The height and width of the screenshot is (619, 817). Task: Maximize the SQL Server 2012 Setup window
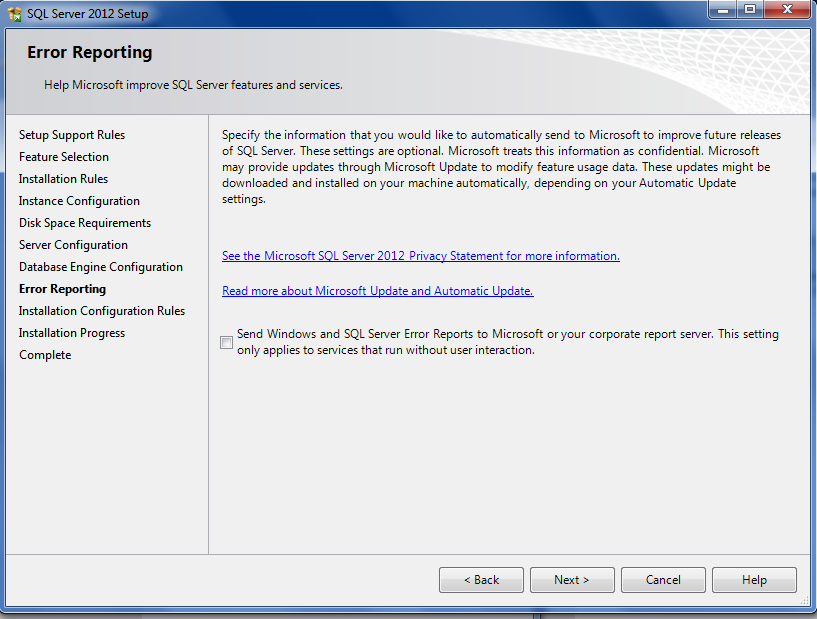(750, 9)
